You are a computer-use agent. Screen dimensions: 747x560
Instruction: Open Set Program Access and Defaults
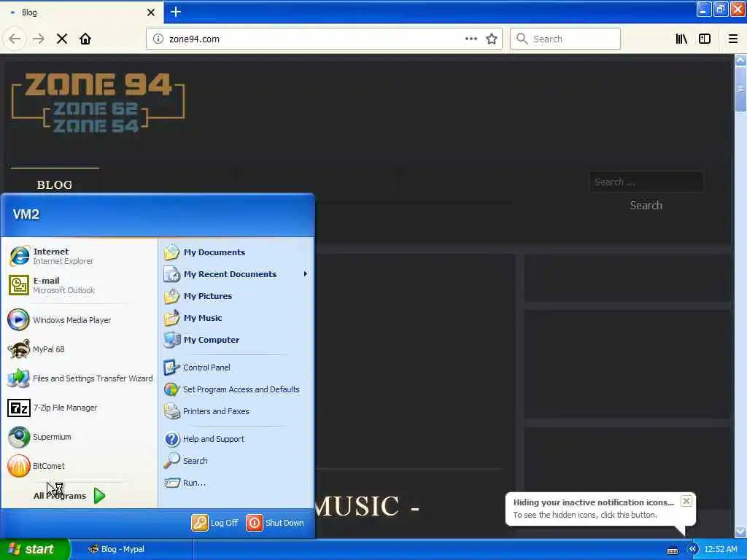tap(231, 389)
